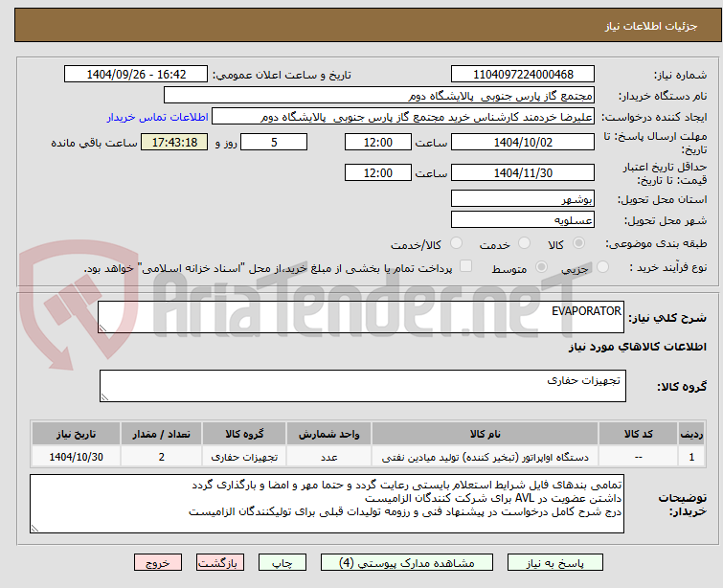Select the کالا radio button

coord(578,243)
